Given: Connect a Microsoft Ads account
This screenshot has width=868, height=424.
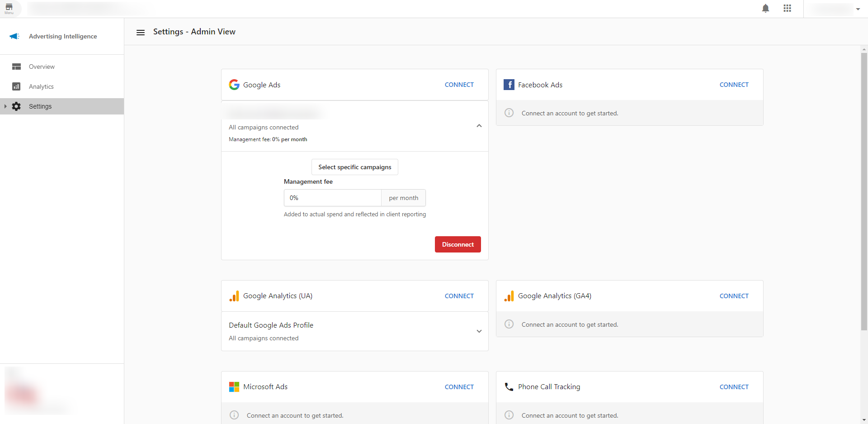Looking at the screenshot, I should coord(459,387).
